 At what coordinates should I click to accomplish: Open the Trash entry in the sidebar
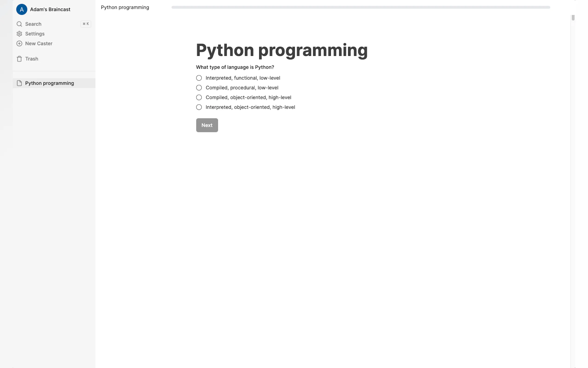tap(32, 59)
